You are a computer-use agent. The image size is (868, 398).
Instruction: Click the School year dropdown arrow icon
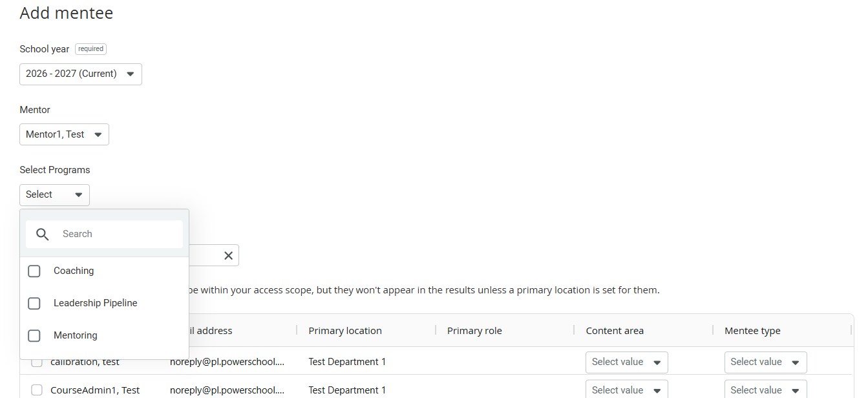point(130,74)
